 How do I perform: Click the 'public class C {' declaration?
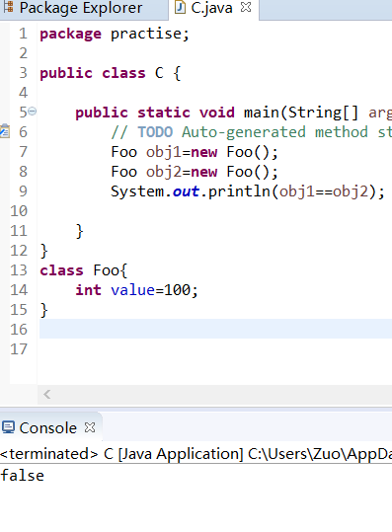pos(111,73)
